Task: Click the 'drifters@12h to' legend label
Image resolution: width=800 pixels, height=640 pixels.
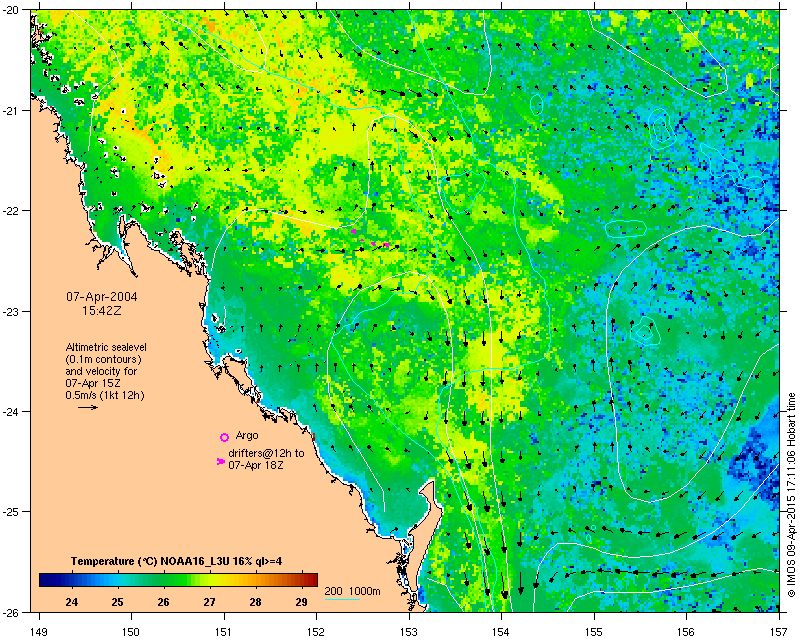Action: 266,453
